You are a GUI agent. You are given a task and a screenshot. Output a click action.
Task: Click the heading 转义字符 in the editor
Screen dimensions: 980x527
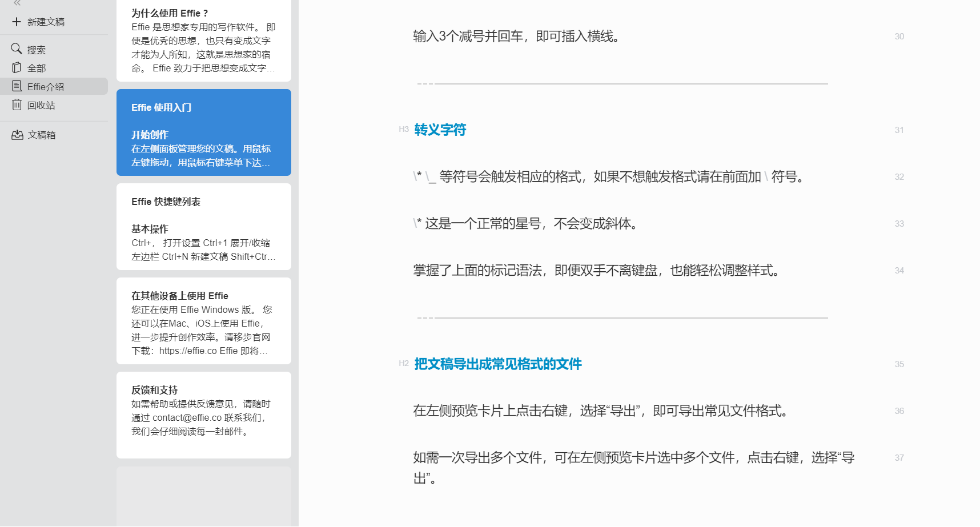point(440,130)
